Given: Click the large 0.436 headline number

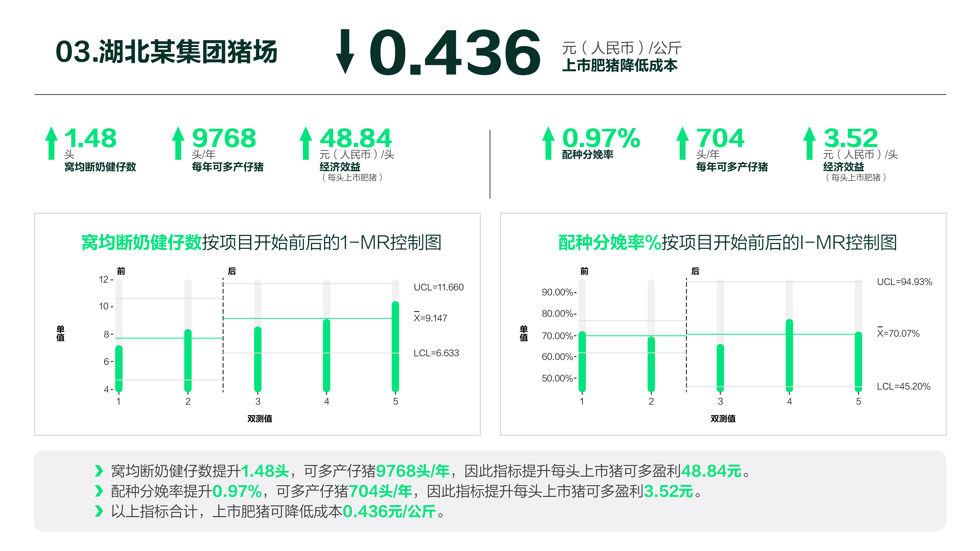Looking at the screenshot, I should (455, 53).
